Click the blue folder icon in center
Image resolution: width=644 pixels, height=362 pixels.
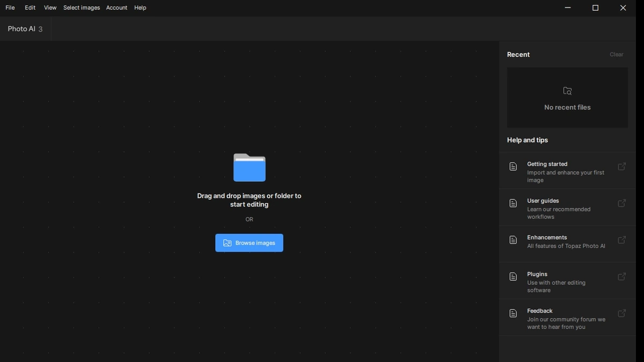tap(250, 167)
